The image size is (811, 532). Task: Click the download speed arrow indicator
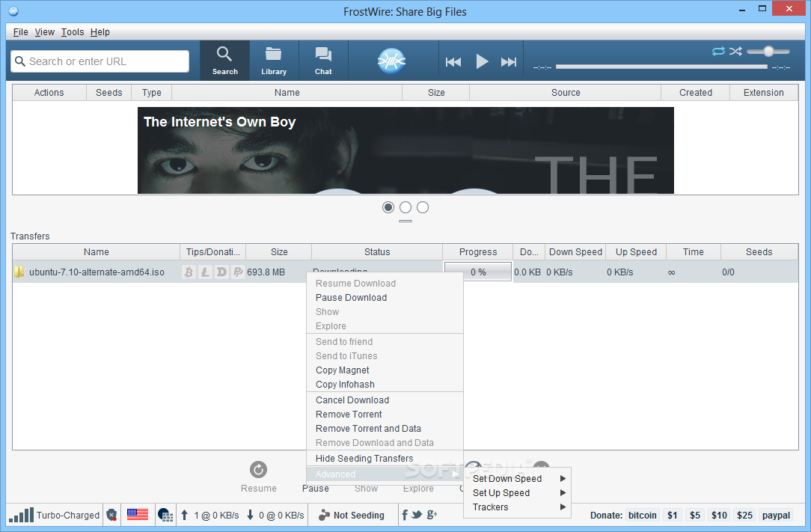[250, 515]
